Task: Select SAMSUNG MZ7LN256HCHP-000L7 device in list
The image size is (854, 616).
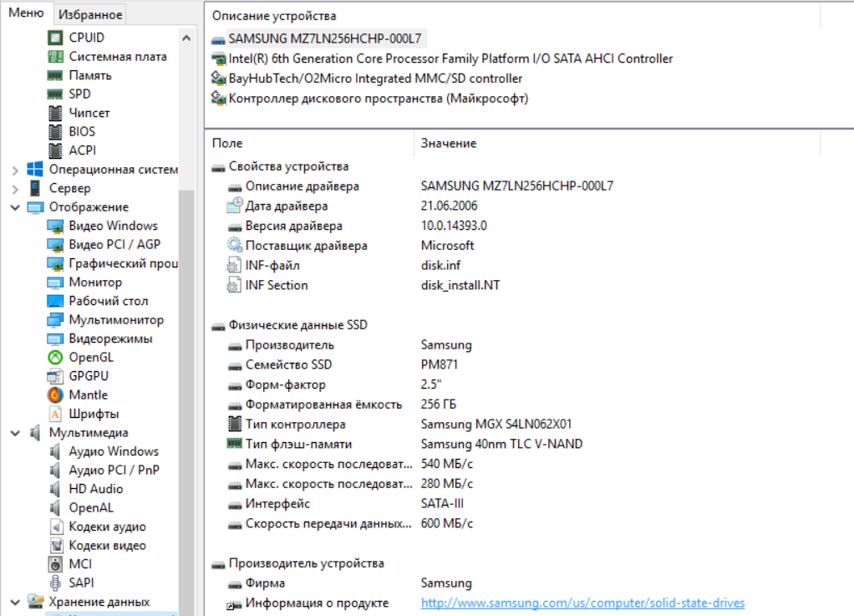Action: (324, 38)
